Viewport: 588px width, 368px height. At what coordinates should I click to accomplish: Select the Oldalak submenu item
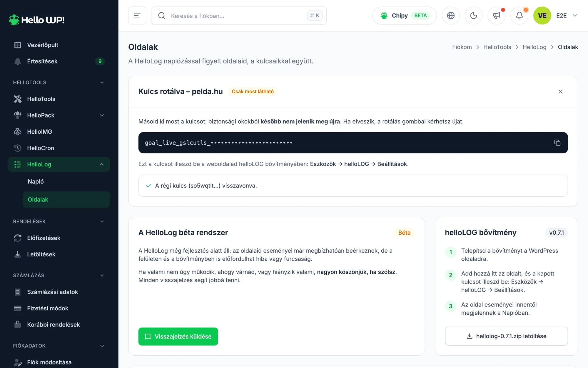pyautogui.click(x=66, y=200)
